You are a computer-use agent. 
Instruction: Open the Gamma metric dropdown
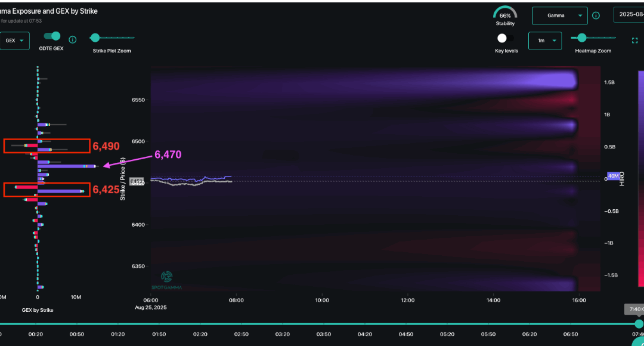coord(559,16)
